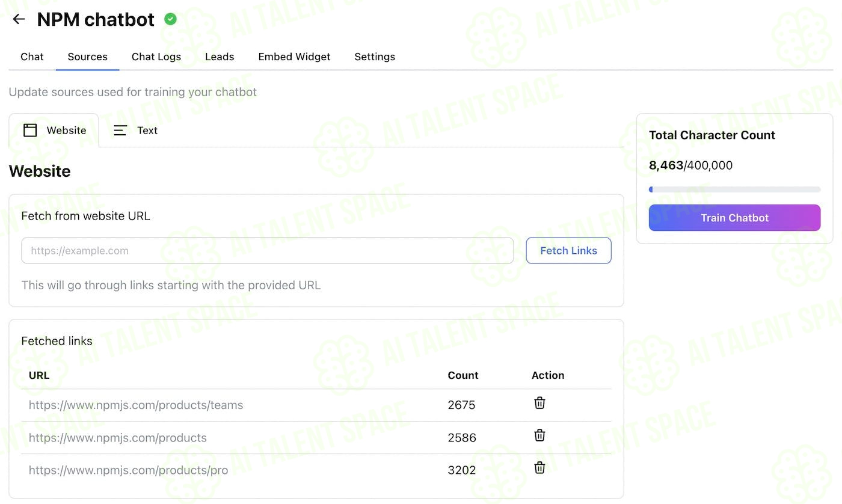Viewport: 842px width, 504px height.
Task: Focus the website URL input field
Action: pos(268,251)
